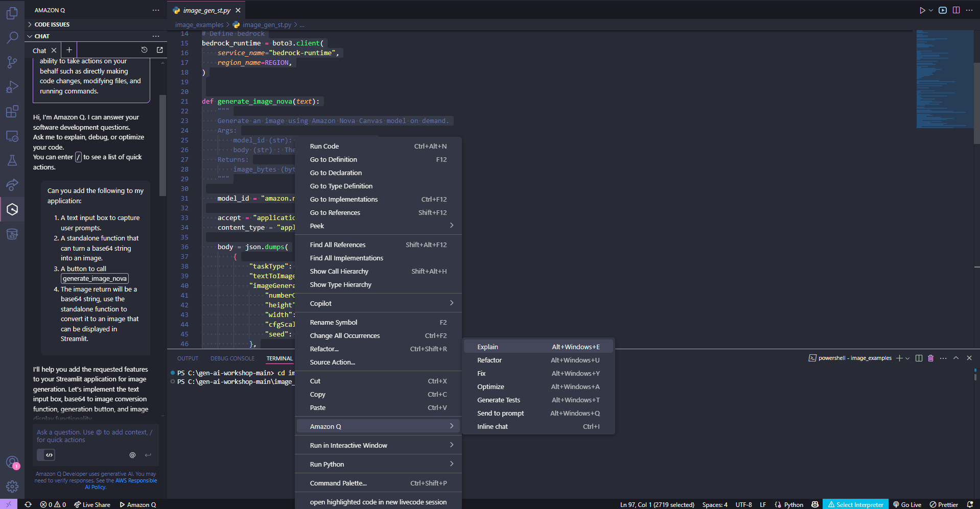Click Optimize in Amazon Q submenu

pyautogui.click(x=538, y=386)
